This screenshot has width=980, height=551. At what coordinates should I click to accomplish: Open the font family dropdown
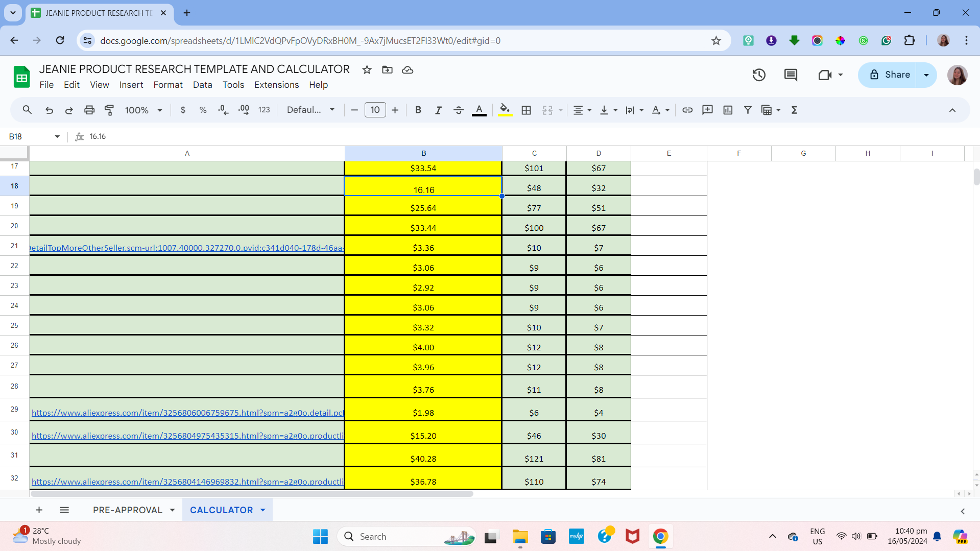pyautogui.click(x=310, y=110)
